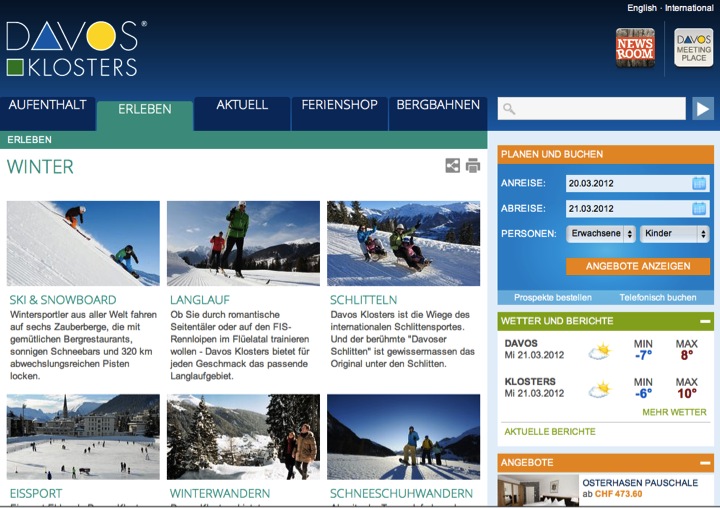Open the Ski & Snowboard thumbnail image
720x508 pixels.
point(83,243)
